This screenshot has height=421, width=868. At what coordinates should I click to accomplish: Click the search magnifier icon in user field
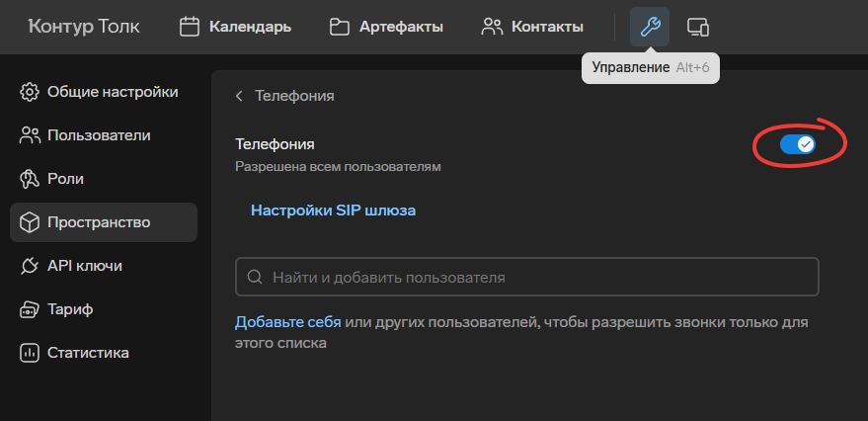255,277
